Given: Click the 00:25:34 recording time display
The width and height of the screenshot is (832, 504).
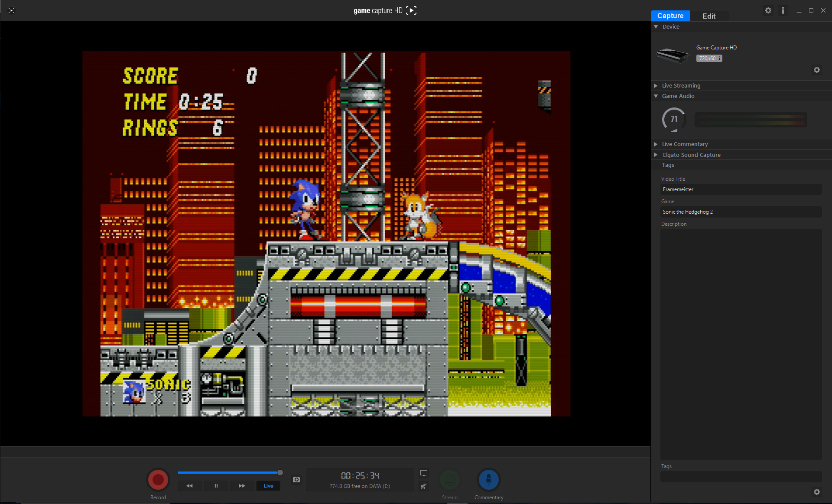Looking at the screenshot, I should click(x=360, y=476).
